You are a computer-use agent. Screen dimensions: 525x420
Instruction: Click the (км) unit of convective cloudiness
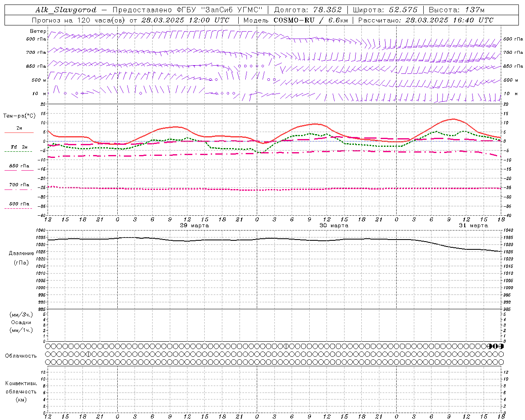(x=21, y=399)
